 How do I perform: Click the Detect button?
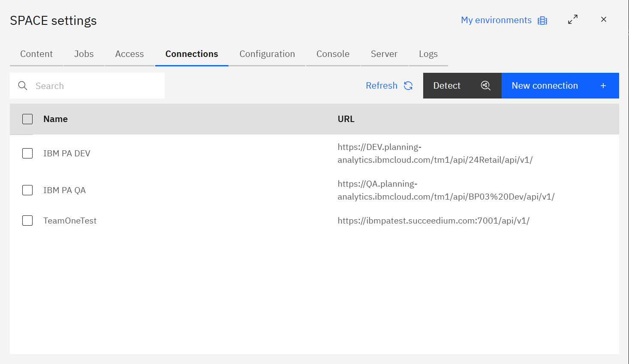pos(447,86)
